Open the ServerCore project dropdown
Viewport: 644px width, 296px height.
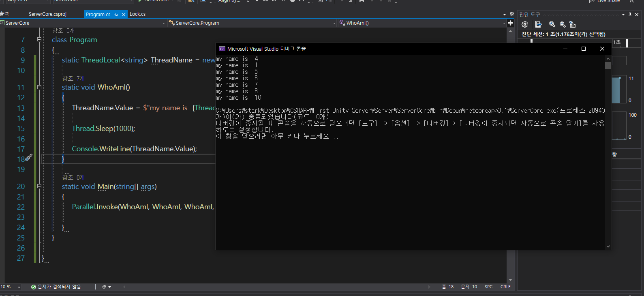point(83,23)
